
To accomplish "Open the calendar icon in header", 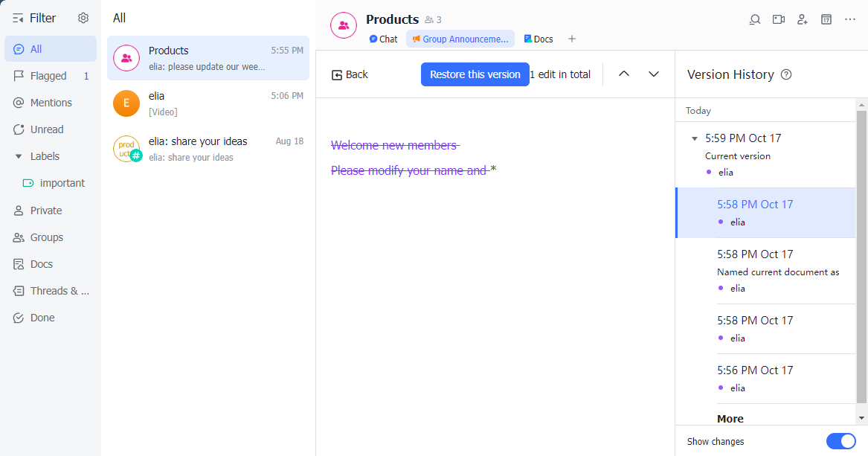I will coord(826,19).
